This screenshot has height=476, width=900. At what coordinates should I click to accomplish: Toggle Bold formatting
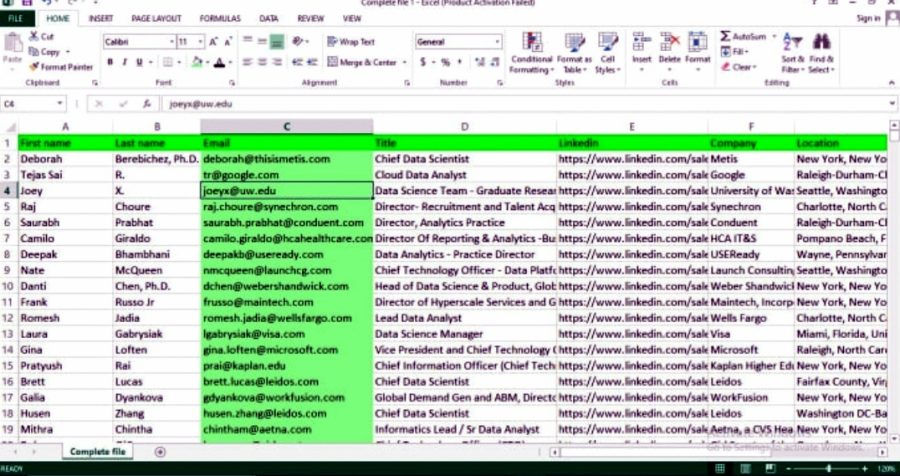(110, 62)
